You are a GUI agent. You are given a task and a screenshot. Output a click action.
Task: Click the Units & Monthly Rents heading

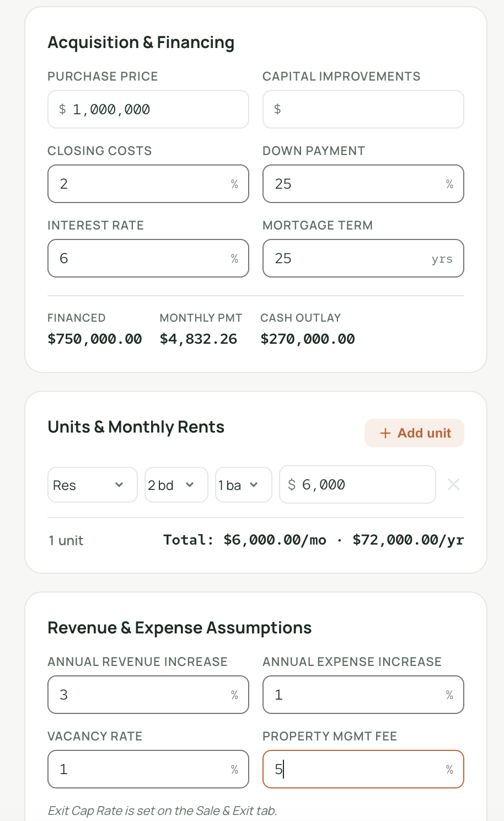point(136,427)
